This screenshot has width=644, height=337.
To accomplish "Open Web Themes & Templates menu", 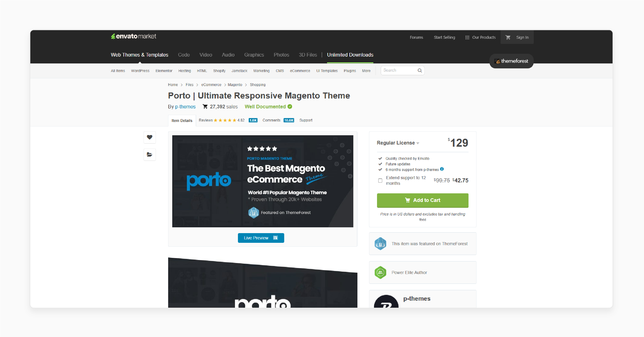I will pos(140,55).
